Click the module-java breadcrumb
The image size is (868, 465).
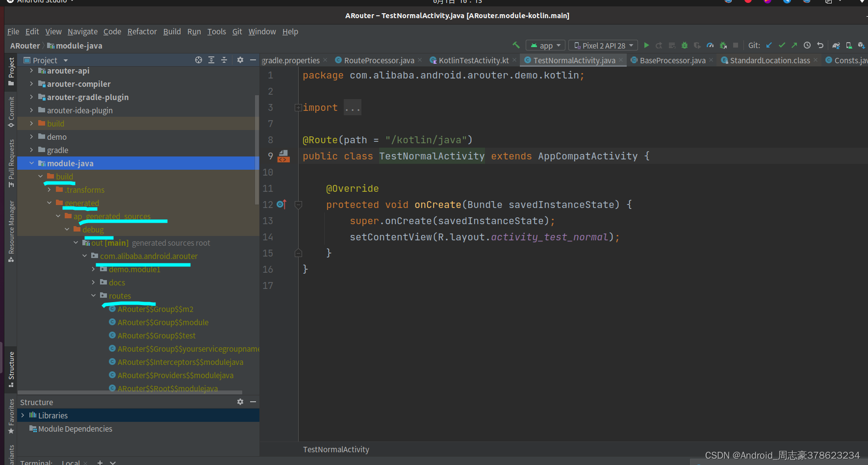pos(75,46)
